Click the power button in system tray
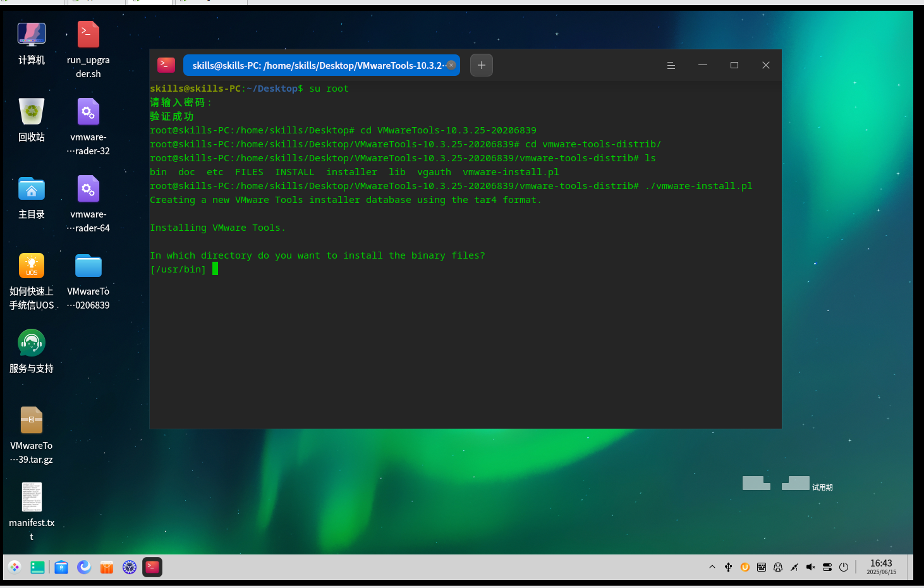Viewport: 924px width, 588px height. pyautogui.click(x=844, y=567)
